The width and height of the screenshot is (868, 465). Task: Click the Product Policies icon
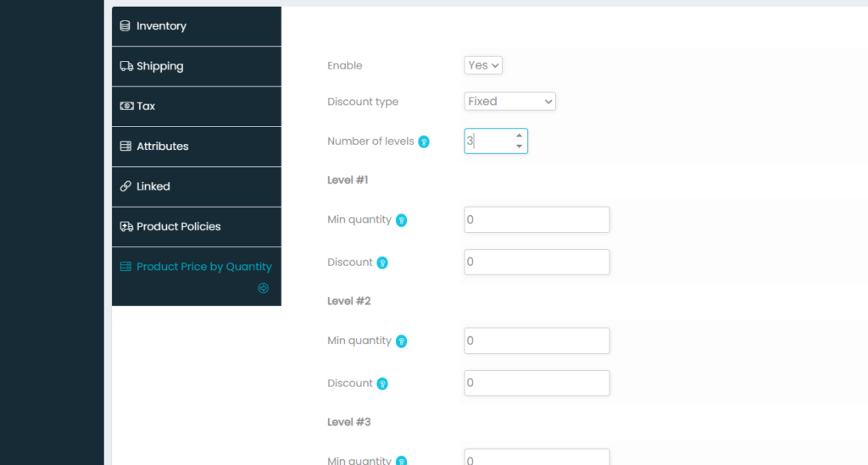click(x=125, y=226)
